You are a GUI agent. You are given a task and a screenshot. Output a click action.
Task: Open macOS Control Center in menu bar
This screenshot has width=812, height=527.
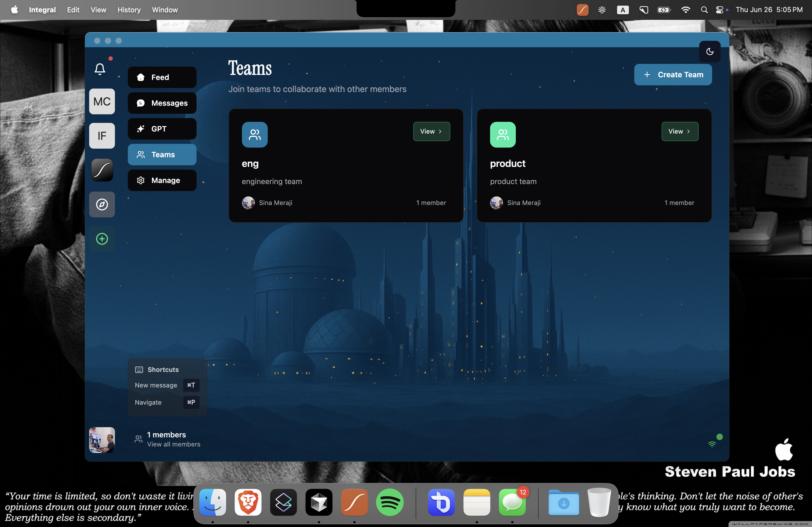(719, 10)
